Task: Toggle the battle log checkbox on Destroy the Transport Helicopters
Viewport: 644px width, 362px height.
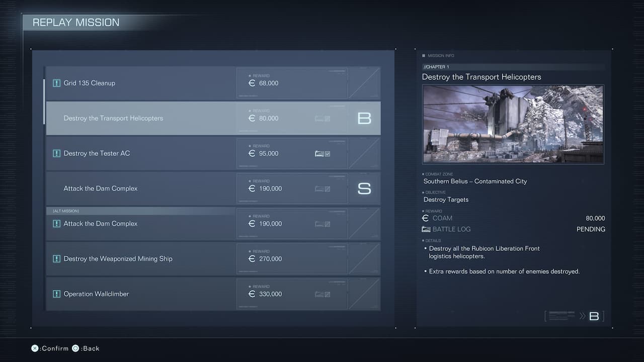Action: (327, 119)
